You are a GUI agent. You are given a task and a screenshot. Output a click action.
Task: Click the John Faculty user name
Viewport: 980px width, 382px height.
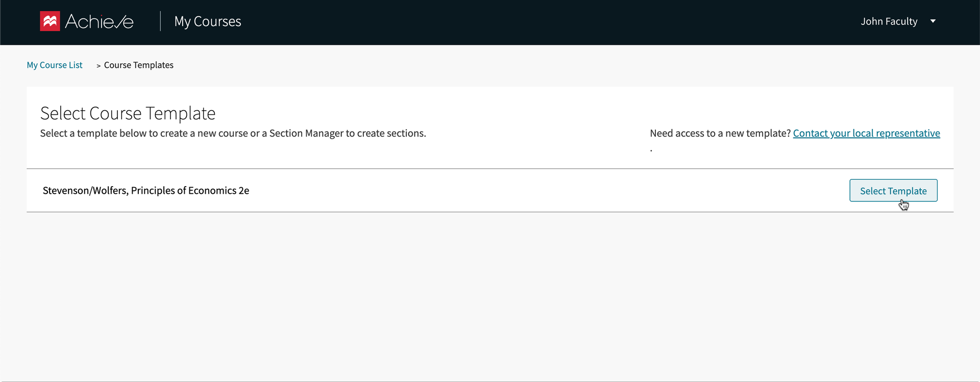pos(889,21)
